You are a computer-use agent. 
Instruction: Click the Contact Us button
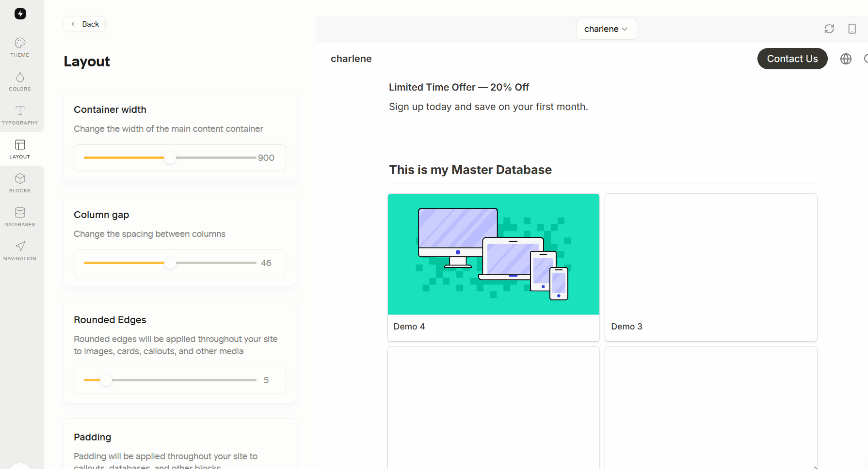tap(792, 59)
